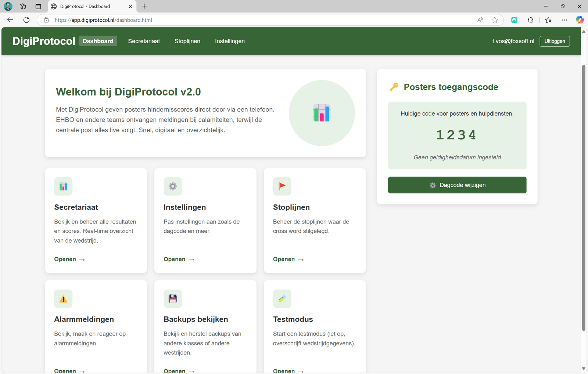
Task: Click the Stoplijnen card red flag icon
Action: point(282,186)
